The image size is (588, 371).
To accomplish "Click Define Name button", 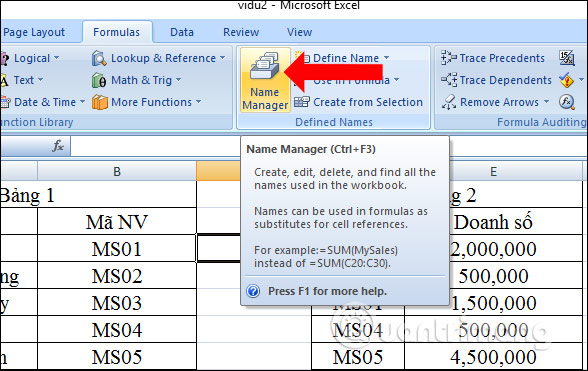I will [345, 58].
